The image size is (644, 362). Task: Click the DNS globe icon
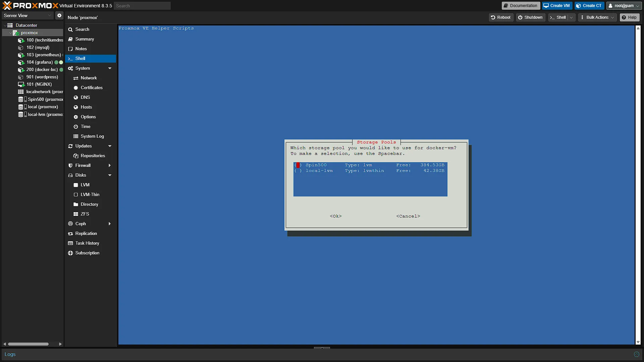tap(76, 98)
